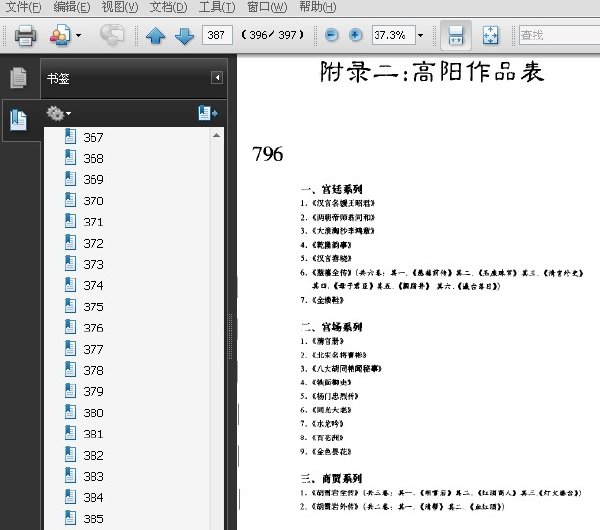600x530 pixels.
Task: Click heading 二、官场系列 in the document
Action: click(331, 327)
